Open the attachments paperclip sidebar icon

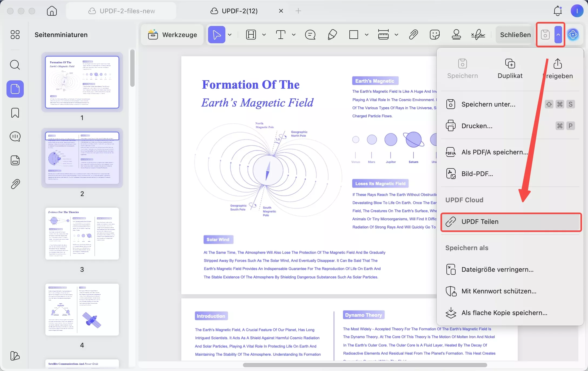click(15, 184)
